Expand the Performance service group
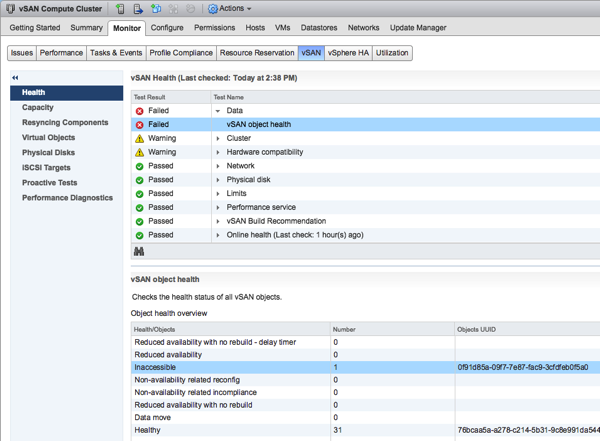The width and height of the screenshot is (600, 441). (x=218, y=207)
